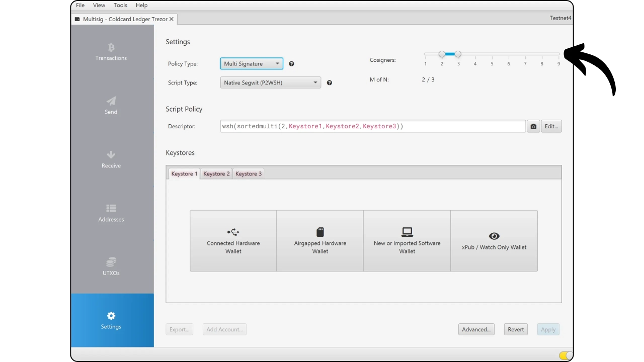Click the Edit... descriptor button
The image size is (644, 362).
click(x=551, y=126)
